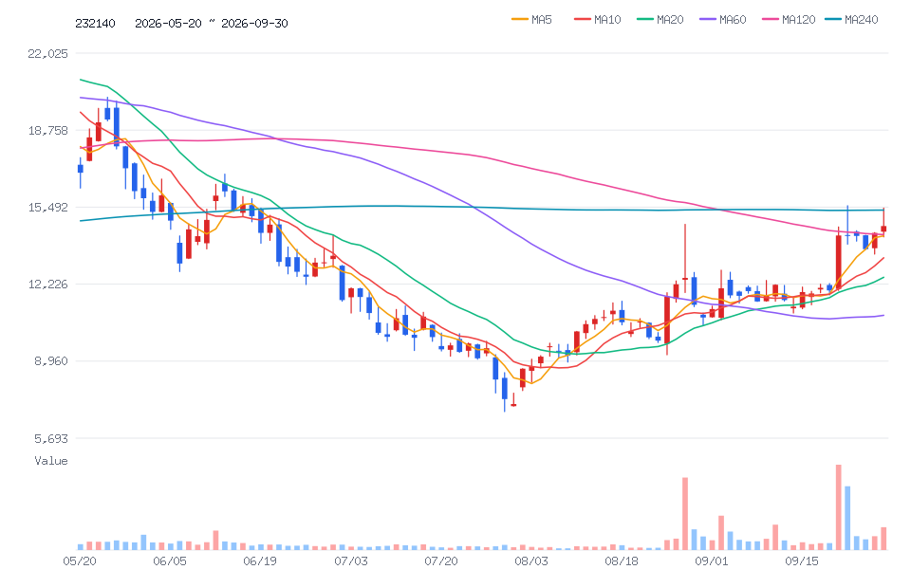Click the 08/03 date axis label

point(531,561)
